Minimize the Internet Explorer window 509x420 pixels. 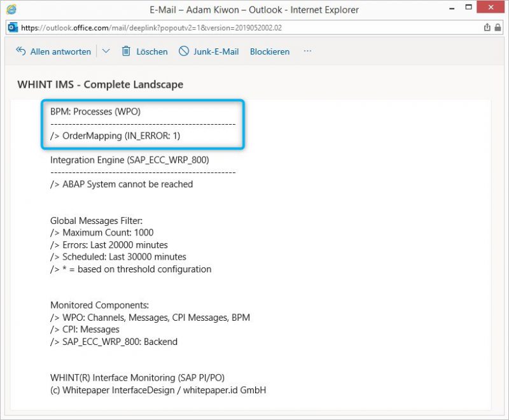tap(452, 8)
